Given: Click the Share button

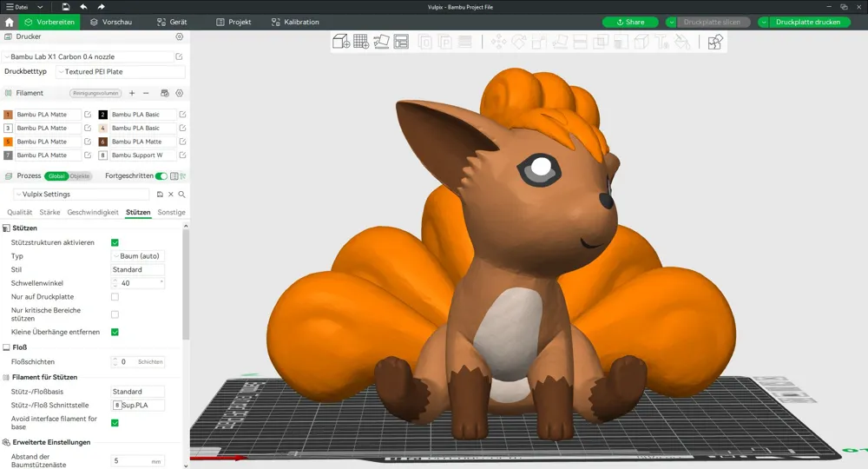Looking at the screenshot, I should (630, 23).
